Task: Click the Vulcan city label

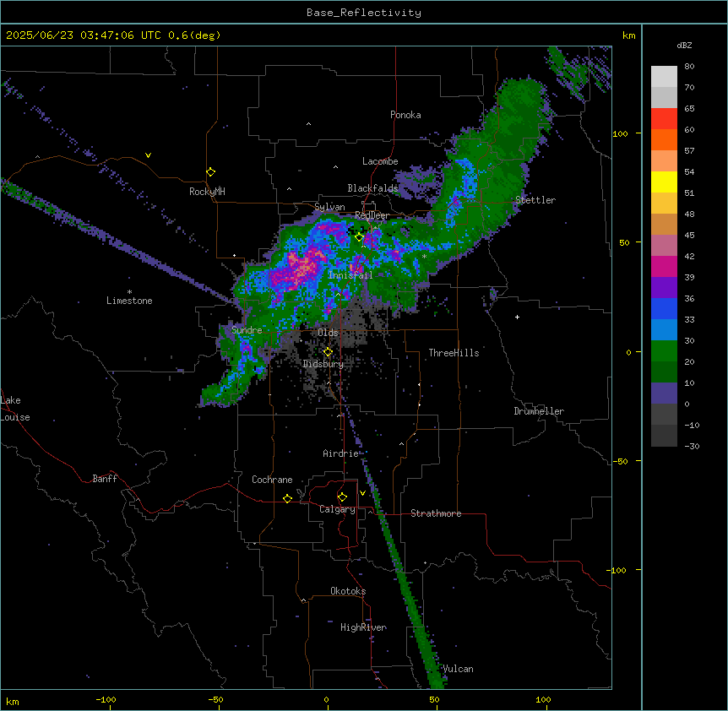Action: (458, 669)
